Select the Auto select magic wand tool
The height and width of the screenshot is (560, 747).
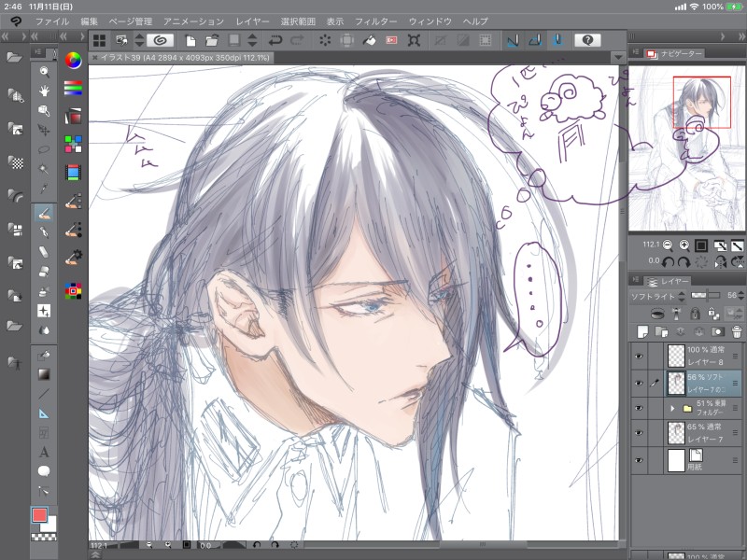44,169
